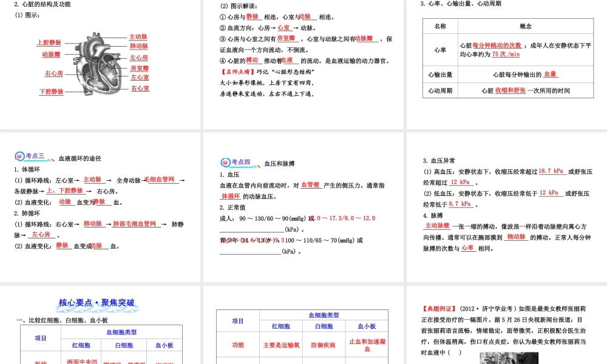Viewport: 607px width, 364px height.
Task: Click the 右心房 heart label
Action: (54, 73)
